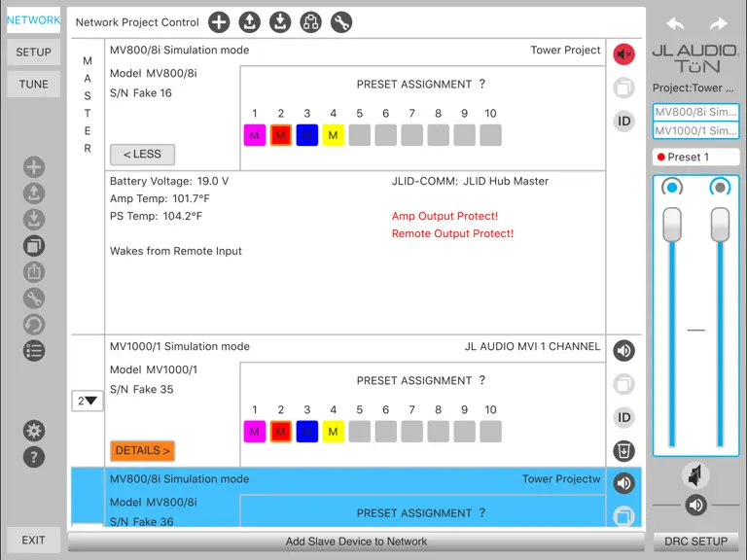Click the EXIT button

[x=34, y=540]
